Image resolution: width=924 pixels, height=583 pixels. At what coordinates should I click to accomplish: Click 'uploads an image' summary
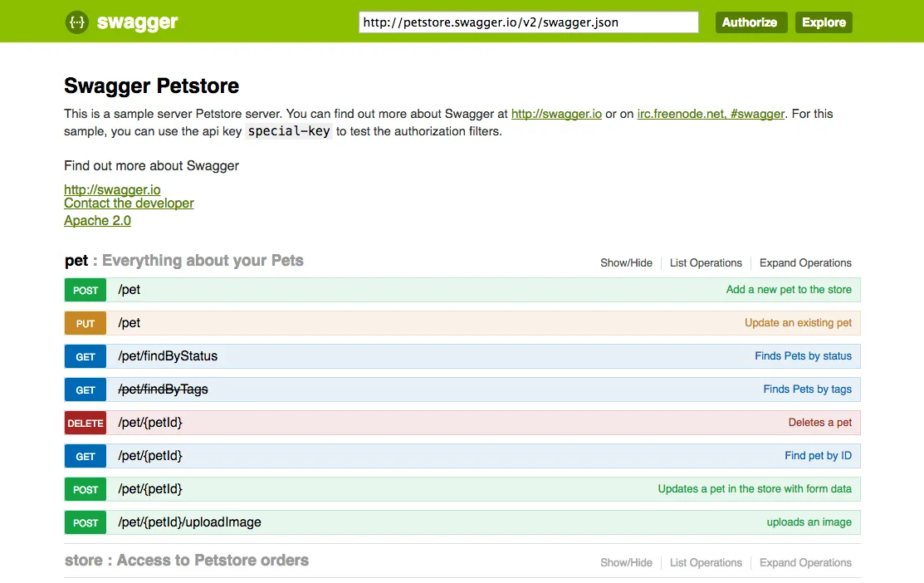pyautogui.click(x=809, y=522)
